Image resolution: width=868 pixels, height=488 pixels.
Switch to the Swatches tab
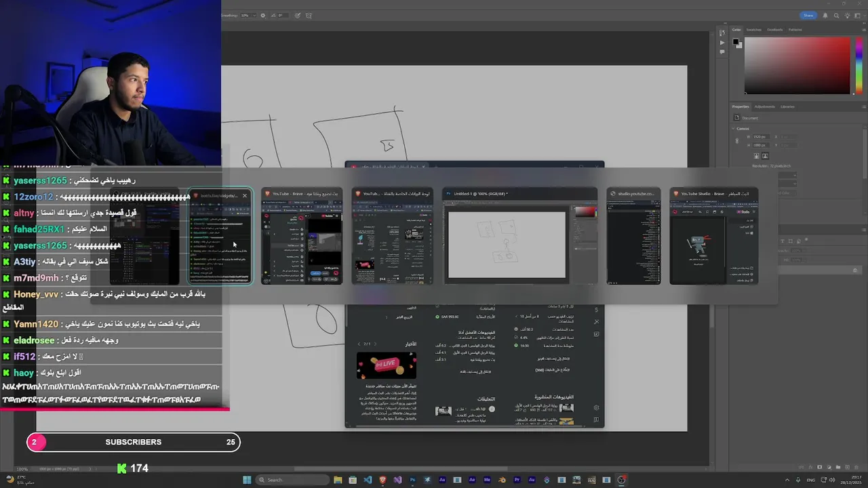click(754, 30)
